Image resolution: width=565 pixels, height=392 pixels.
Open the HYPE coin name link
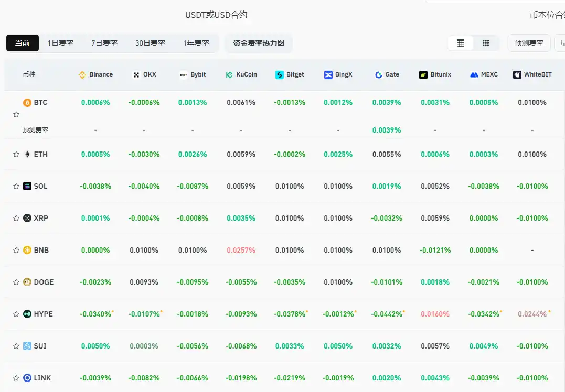tap(43, 314)
